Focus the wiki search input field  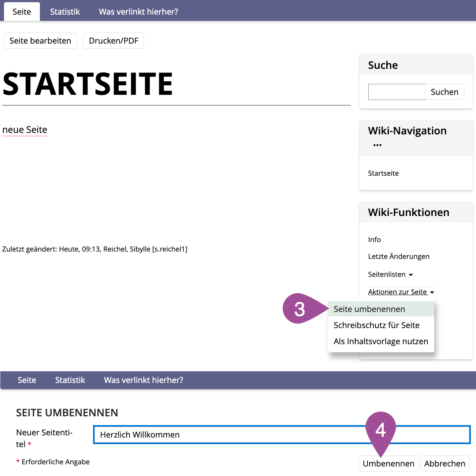tap(397, 92)
